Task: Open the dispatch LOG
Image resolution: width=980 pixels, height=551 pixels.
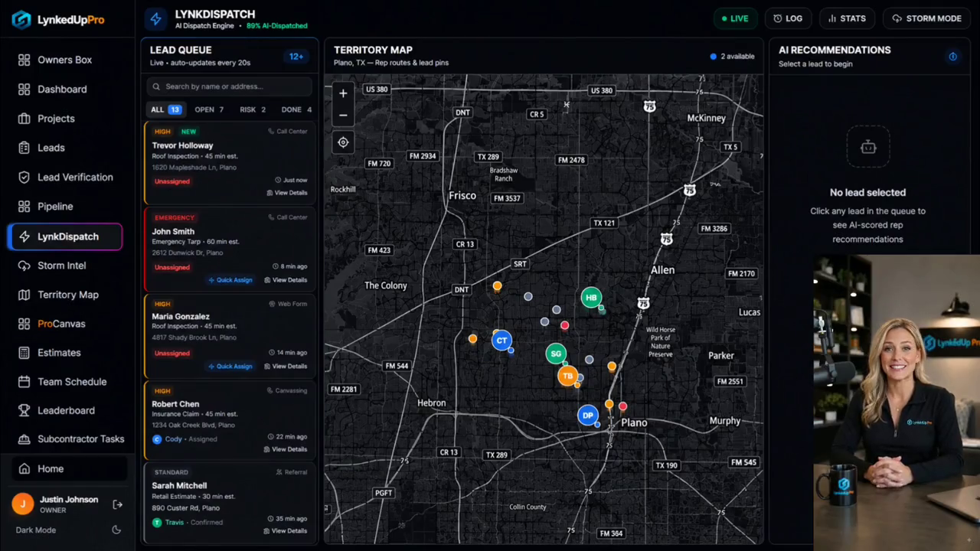Action: 788,18
